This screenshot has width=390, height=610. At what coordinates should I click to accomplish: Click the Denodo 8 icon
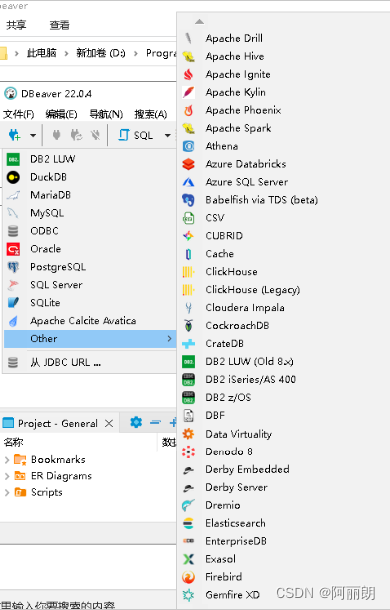(188, 452)
